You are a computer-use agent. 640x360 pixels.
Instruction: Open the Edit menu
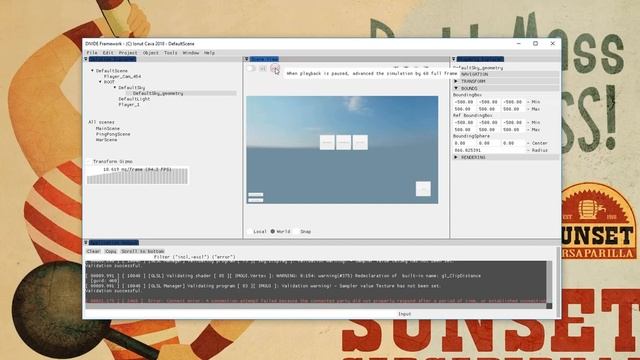point(108,53)
